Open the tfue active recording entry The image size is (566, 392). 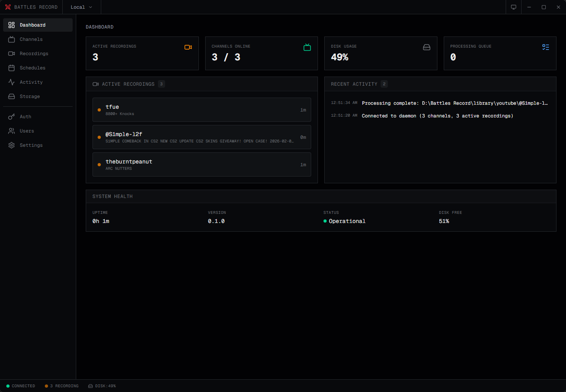[x=202, y=110]
